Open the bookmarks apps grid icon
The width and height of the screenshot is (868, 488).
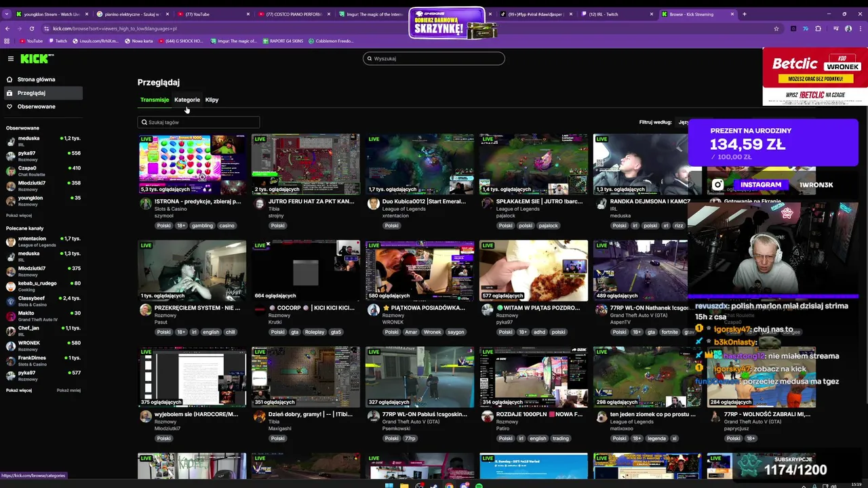tap(7, 41)
